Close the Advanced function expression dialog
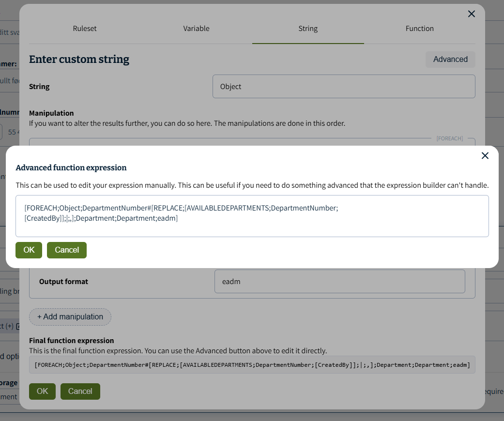 click(485, 155)
